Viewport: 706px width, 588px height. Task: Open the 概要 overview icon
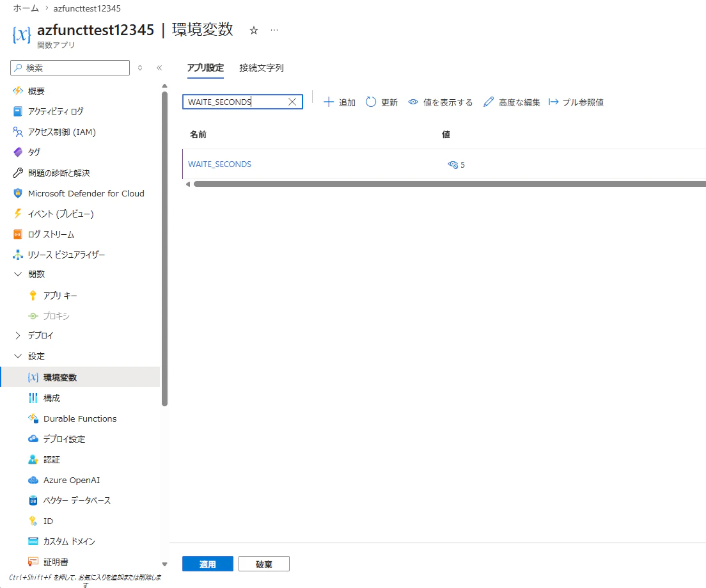click(x=17, y=91)
